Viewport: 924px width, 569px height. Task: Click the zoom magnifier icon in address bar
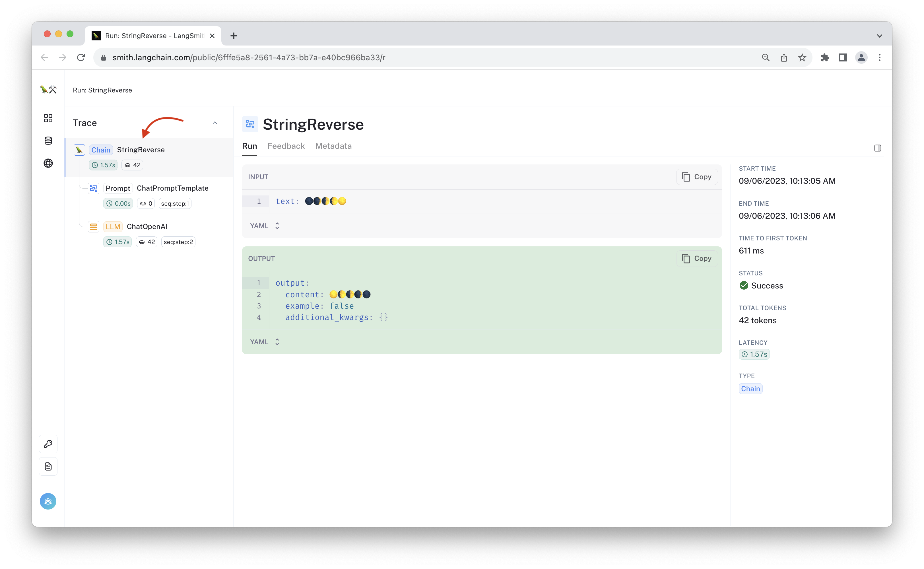pos(766,57)
